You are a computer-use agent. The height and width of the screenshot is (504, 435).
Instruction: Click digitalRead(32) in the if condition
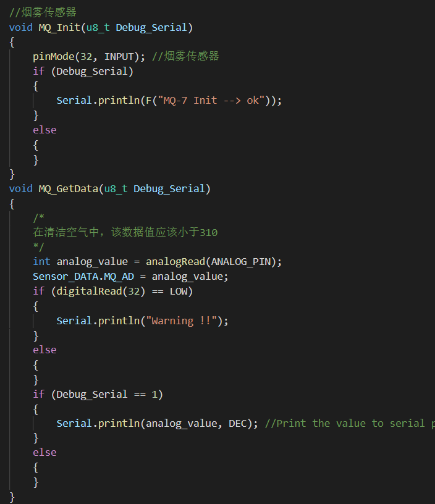tap(101, 291)
